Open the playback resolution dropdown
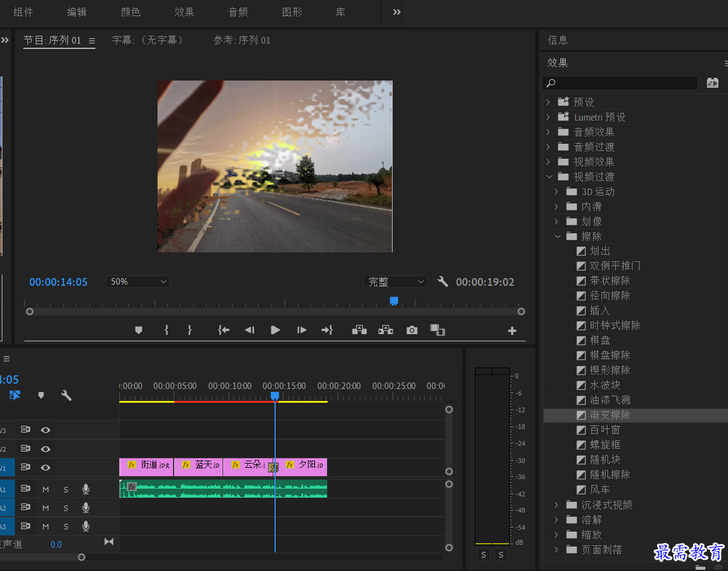This screenshot has width=728, height=571. click(396, 282)
